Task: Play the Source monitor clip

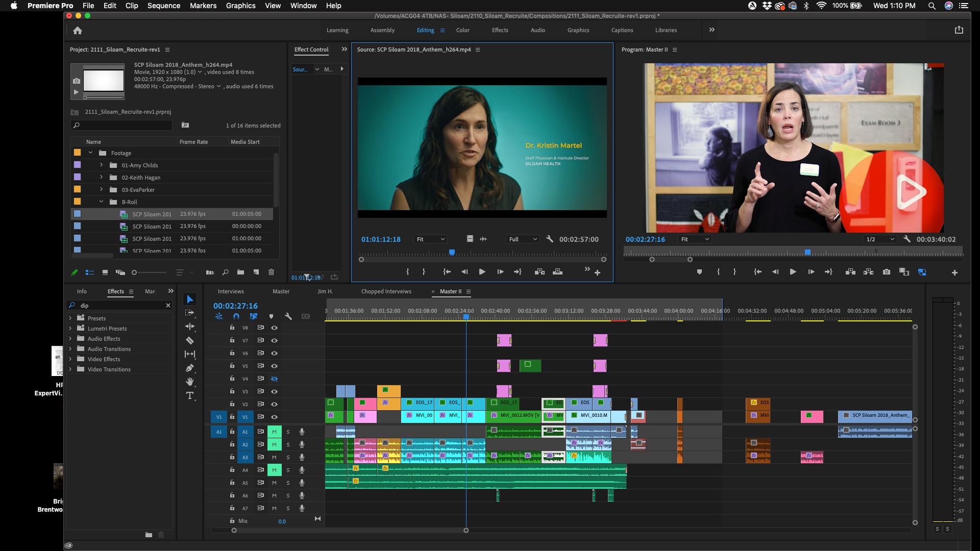Action: point(482,272)
